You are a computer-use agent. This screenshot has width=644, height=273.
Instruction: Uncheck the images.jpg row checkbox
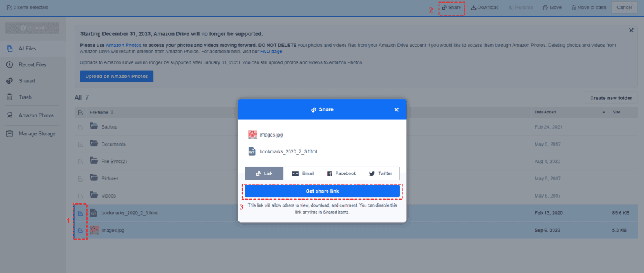[x=80, y=231]
